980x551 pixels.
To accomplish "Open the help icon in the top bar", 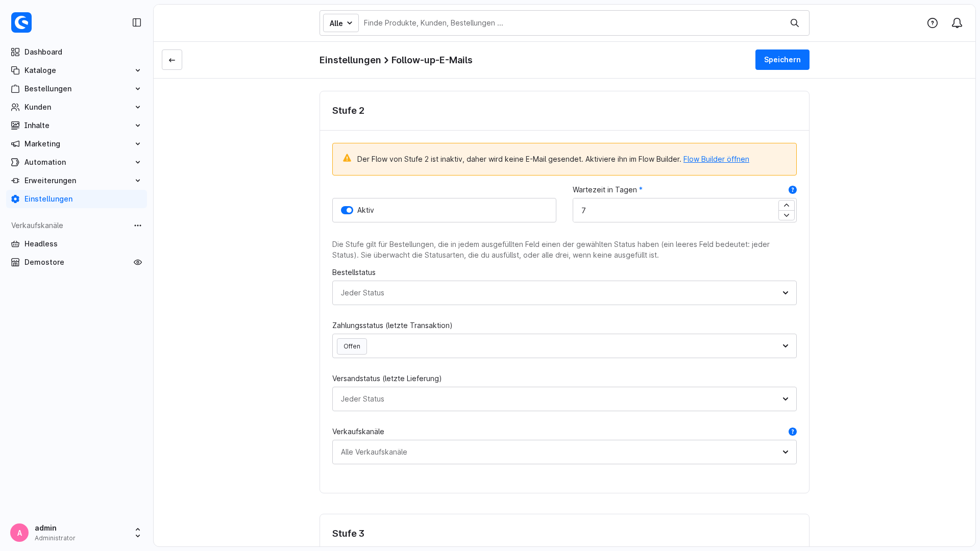I will pos(933,23).
